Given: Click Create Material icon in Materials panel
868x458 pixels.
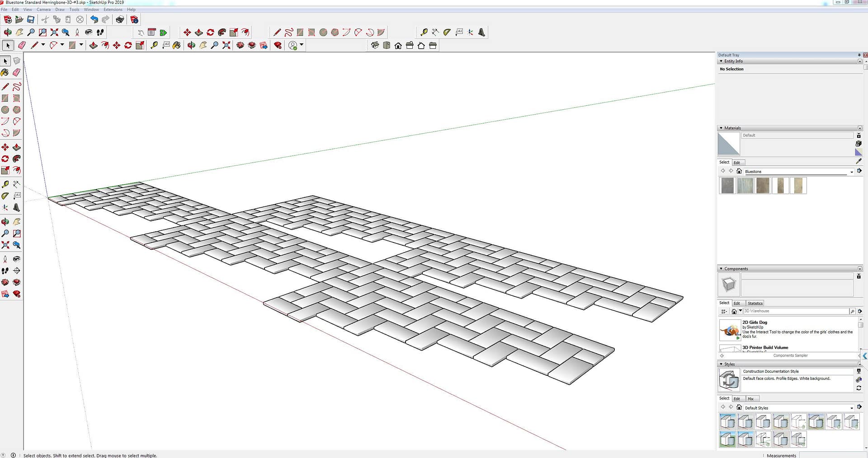Looking at the screenshot, I should pyautogui.click(x=859, y=144).
